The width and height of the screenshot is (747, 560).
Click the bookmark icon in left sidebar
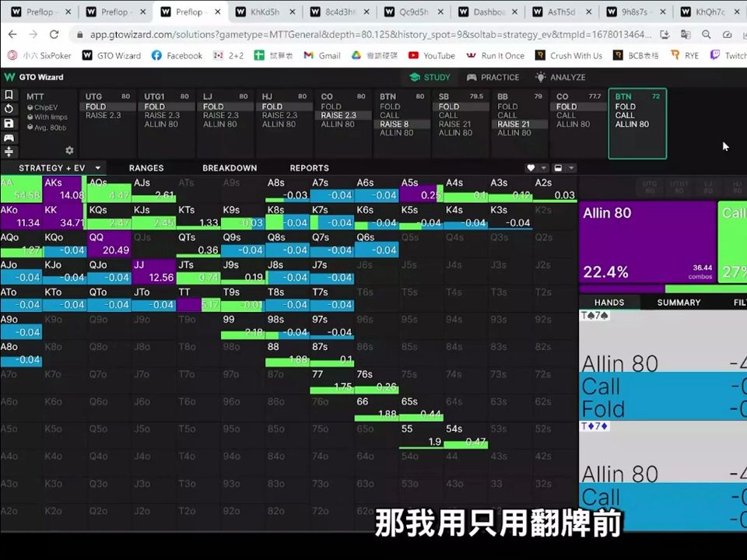tap(9, 95)
